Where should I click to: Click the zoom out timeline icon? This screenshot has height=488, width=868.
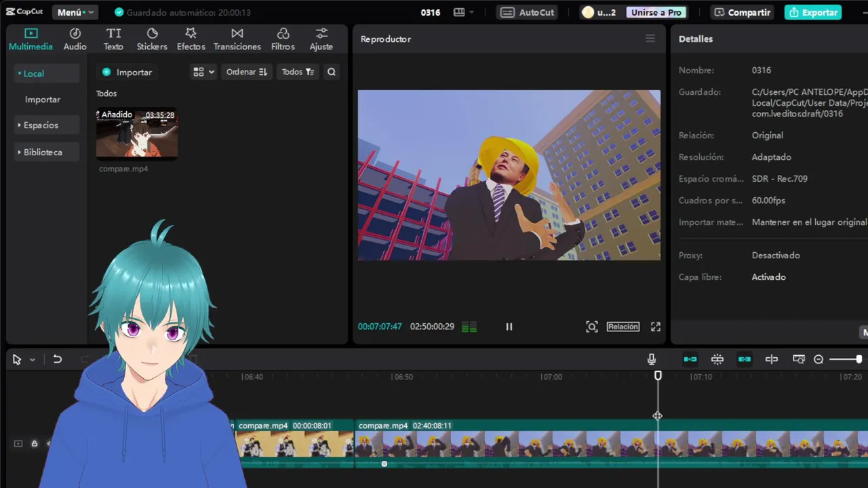point(818,359)
